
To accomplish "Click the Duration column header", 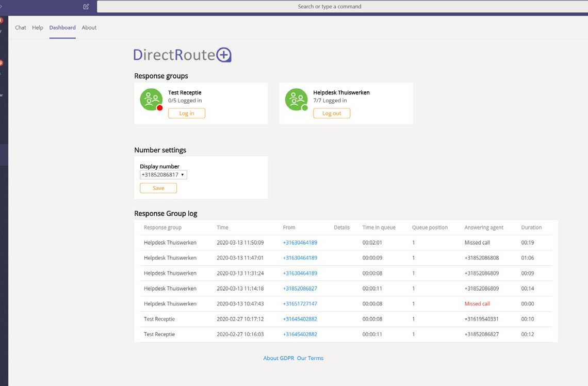I will tap(531, 228).
